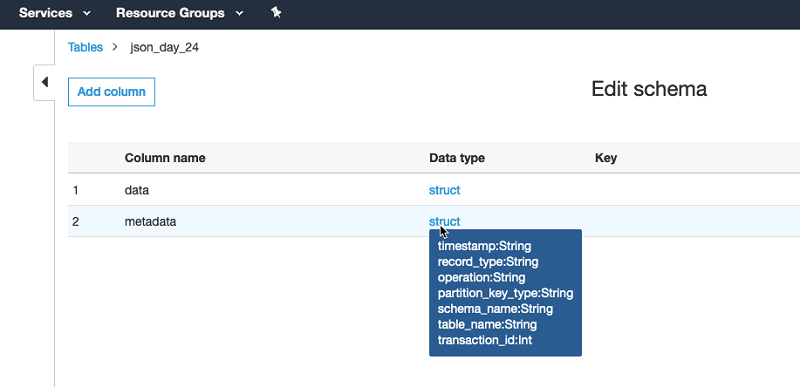Viewport: 800px width, 387px height.
Task: Click row number 1 in the schema table
Action: (76, 190)
